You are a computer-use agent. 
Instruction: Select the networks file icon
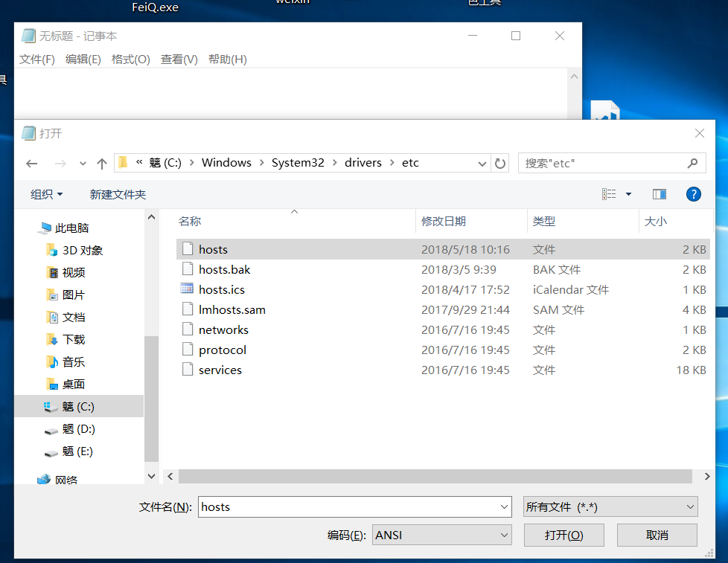(x=188, y=329)
